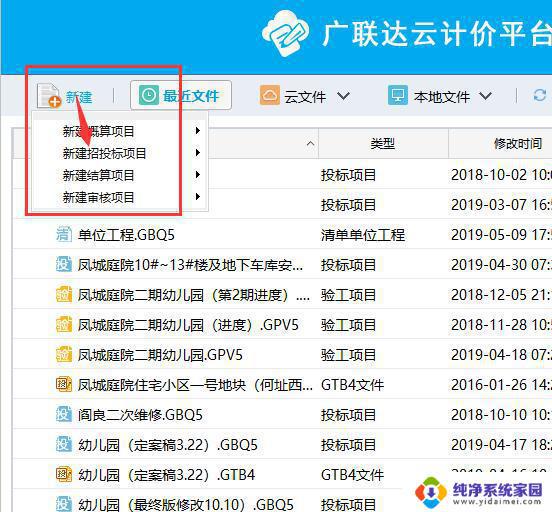
Task: Expand submenu arrow of 新建概算项目
Action: (x=198, y=131)
